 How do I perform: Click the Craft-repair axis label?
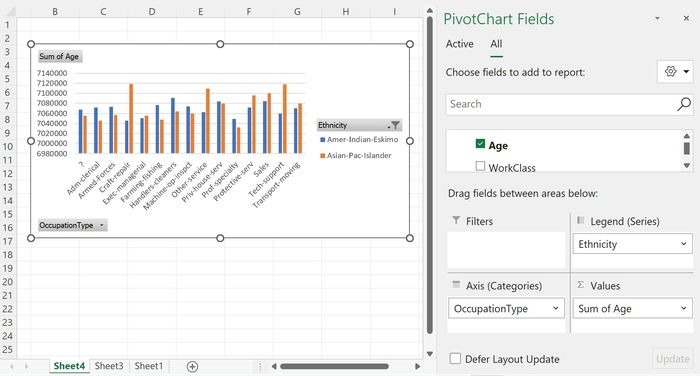click(114, 177)
